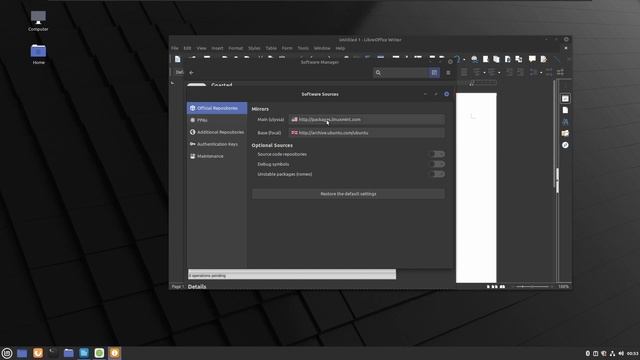This screenshot has height=360, width=640.
Task: Open the Maintenance section
Action: pyautogui.click(x=217, y=156)
